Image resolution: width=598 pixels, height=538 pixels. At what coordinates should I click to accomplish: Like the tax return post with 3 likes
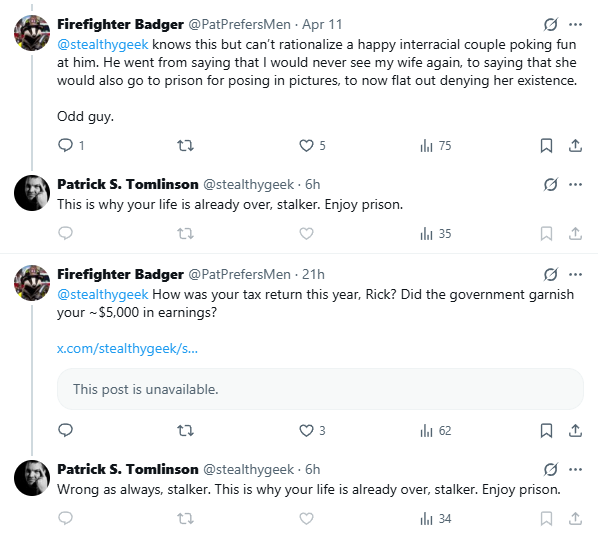(x=306, y=430)
